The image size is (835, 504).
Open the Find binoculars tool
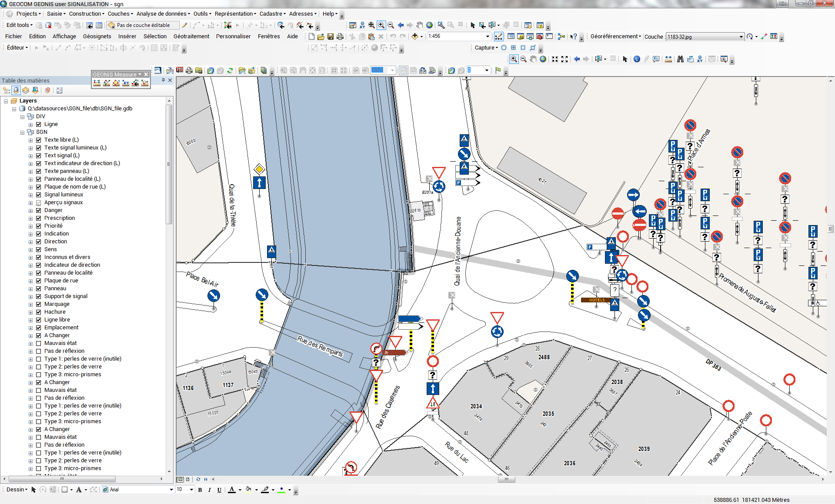[680, 59]
